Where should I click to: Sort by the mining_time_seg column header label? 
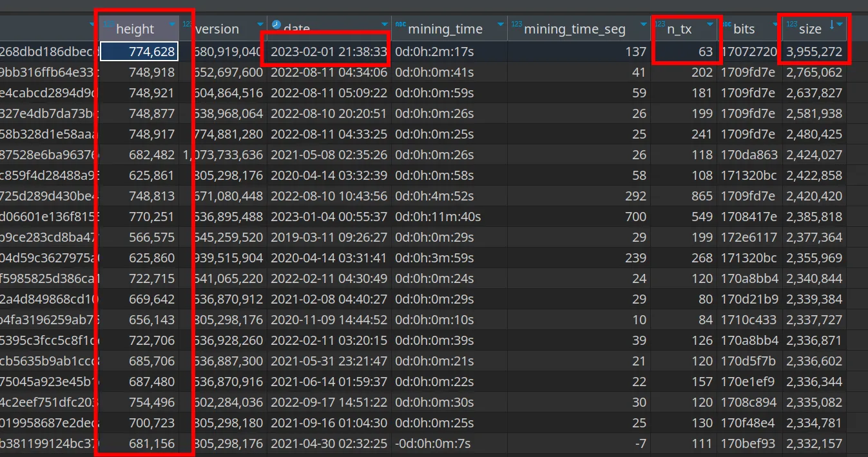[575, 29]
